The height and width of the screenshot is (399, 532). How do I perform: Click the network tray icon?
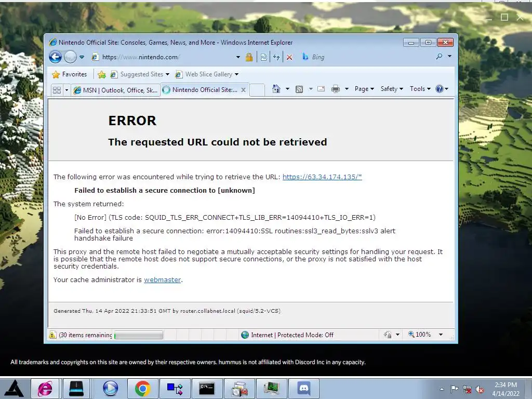[x=467, y=389]
